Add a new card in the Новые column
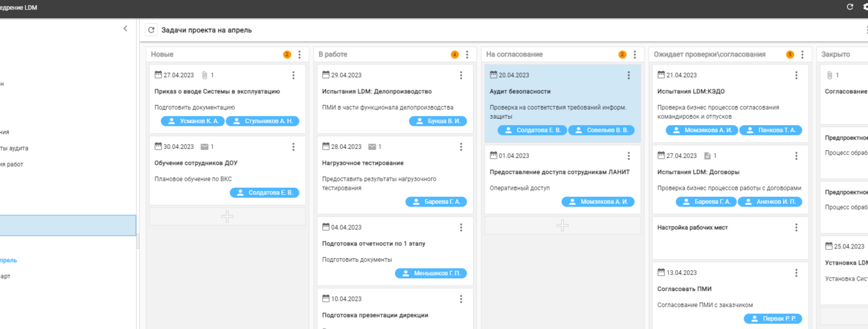 point(227,216)
